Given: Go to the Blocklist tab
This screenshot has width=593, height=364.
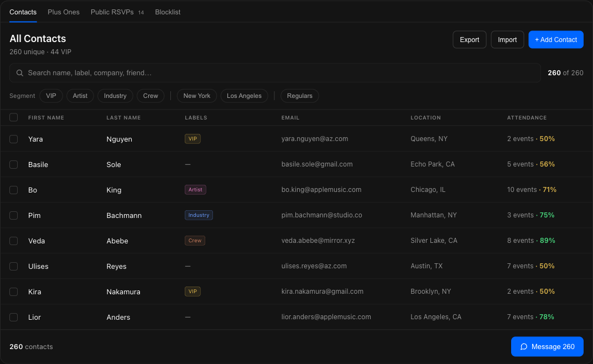Looking at the screenshot, I should coord(168,12).
